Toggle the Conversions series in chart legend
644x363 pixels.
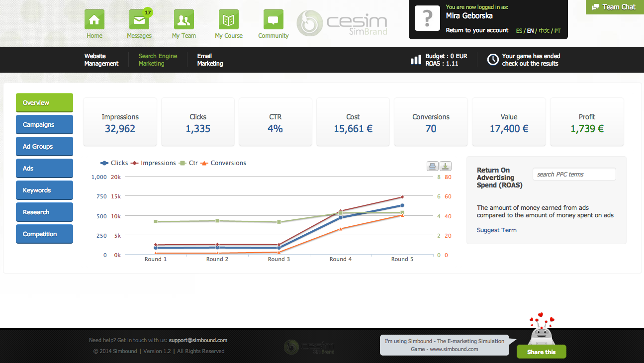(x=224, y=163)
